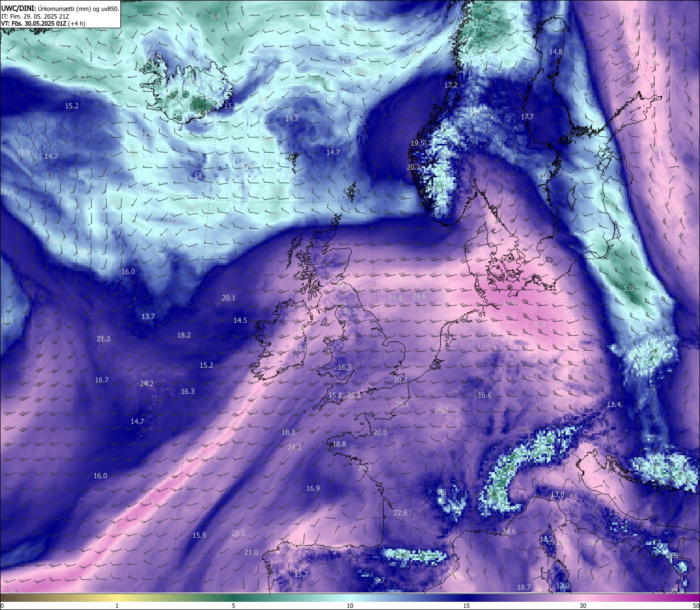Click the "UWC/DINI: Úrkomumætti (mm) og uv850." title line

(x=60, y=8)
